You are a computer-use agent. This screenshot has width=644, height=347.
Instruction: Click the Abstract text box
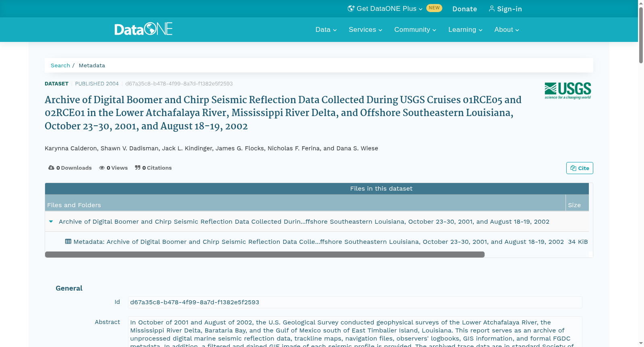tap(355, 332)
